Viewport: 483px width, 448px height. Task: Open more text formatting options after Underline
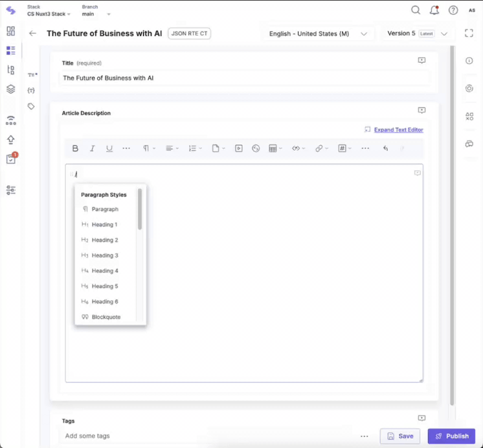126,148
